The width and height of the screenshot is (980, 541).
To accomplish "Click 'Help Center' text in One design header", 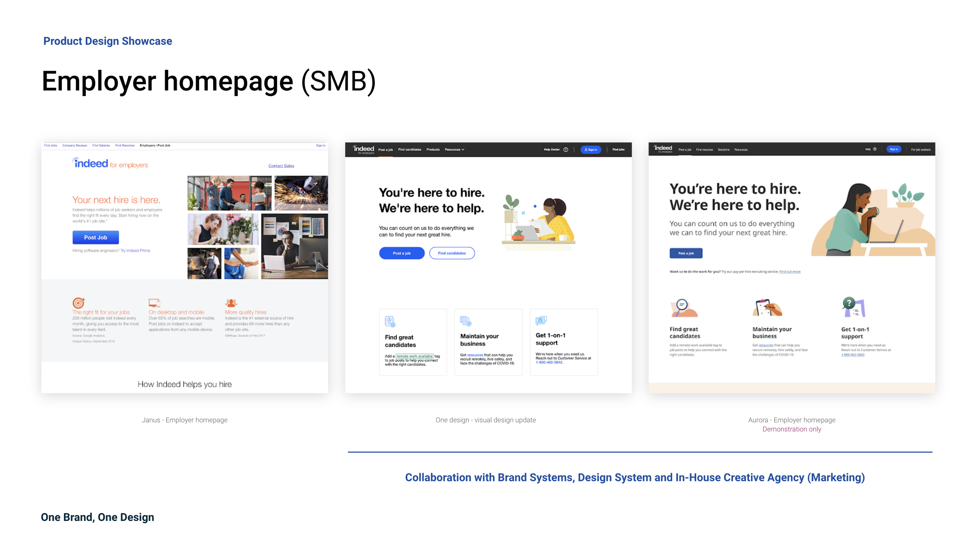I will (552, 149).
